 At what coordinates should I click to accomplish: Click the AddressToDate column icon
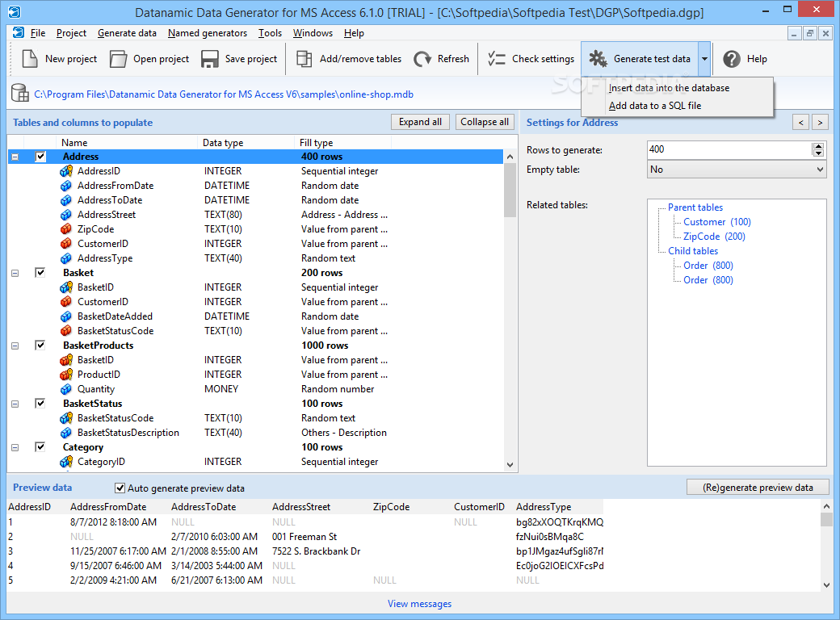(x=66, y=199)
